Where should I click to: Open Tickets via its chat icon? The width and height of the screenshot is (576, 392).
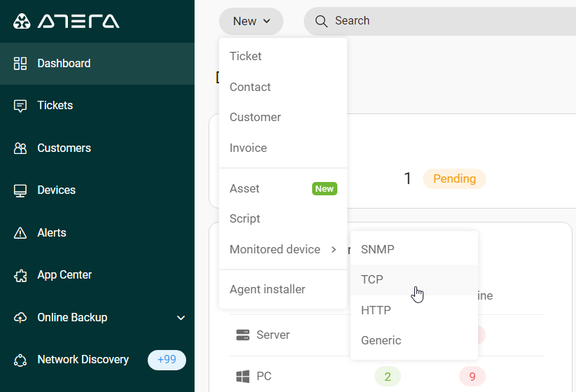(20, 106)
